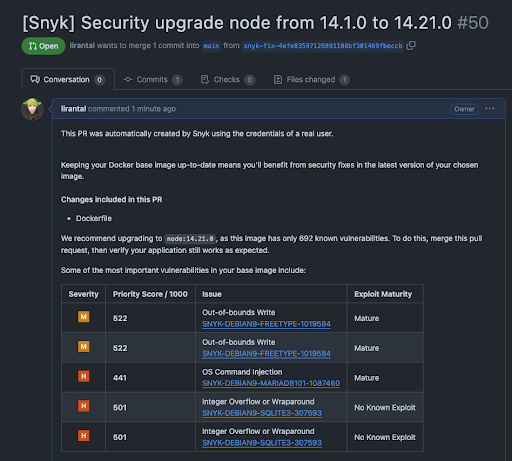Open the comment options ellipsis menu
Image resolution: width=512 pixels, height=461 pixels.
click(490, 109)
